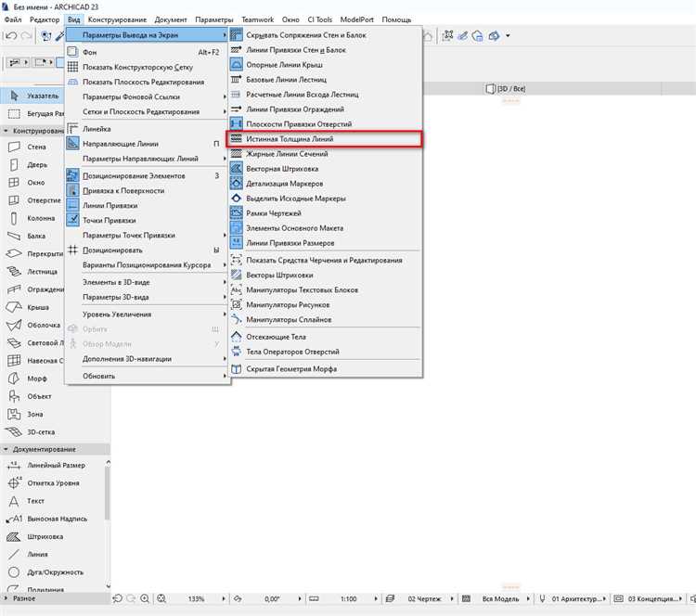Screen dimensions: 696x616
Task: Select the Линейный Размер dimension tool
Action: (53, 465)
